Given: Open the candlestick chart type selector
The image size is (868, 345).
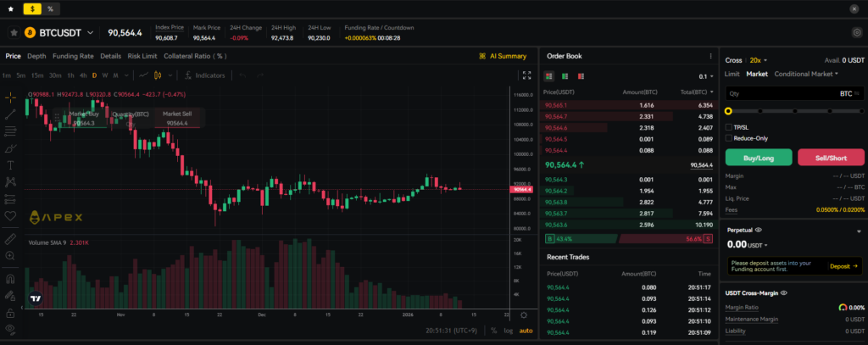Looking at the screenshot, I should tap(157, 75).
